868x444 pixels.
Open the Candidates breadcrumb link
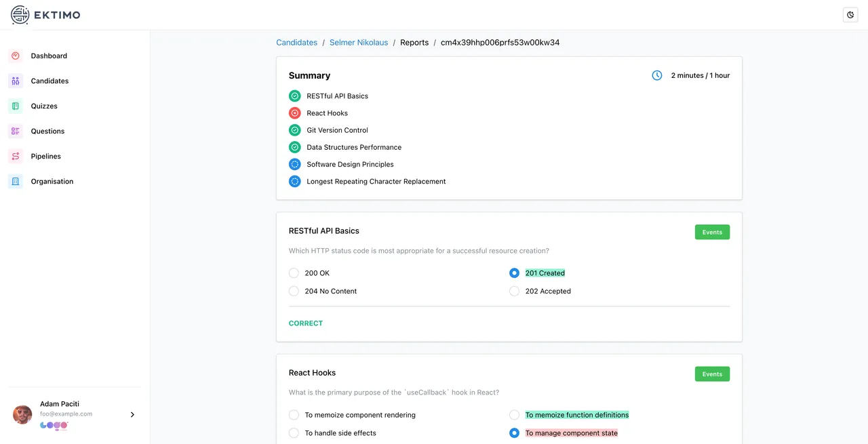tap(296, 42)
